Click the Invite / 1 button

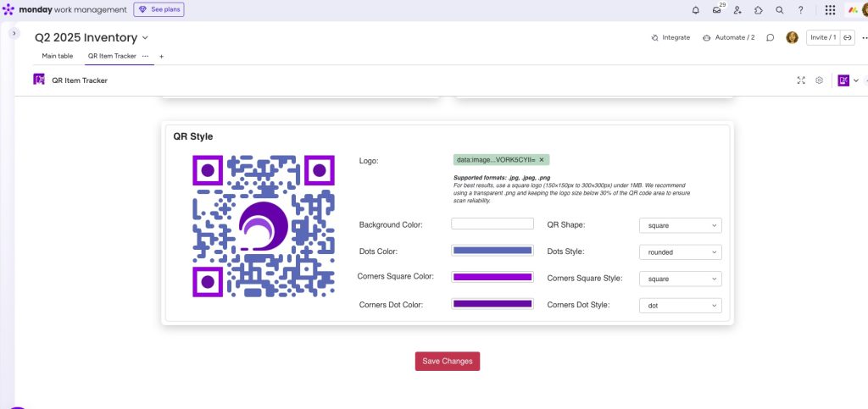pos(823,37)
